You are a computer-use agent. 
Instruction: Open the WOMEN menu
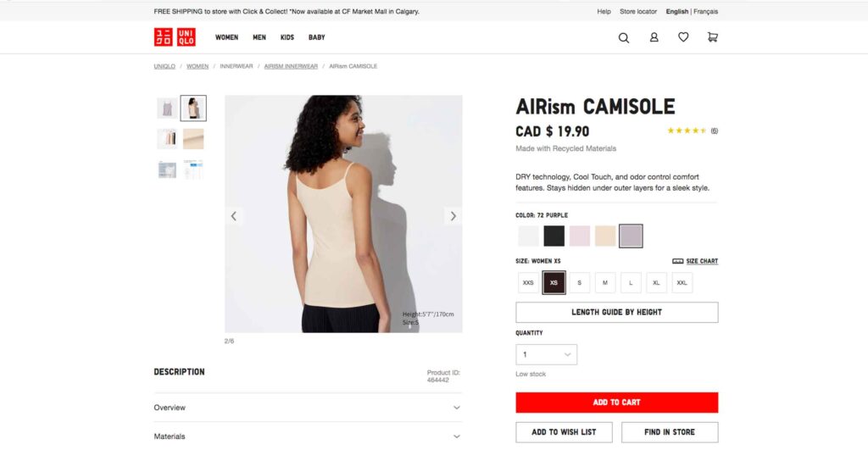pos(226,37)
